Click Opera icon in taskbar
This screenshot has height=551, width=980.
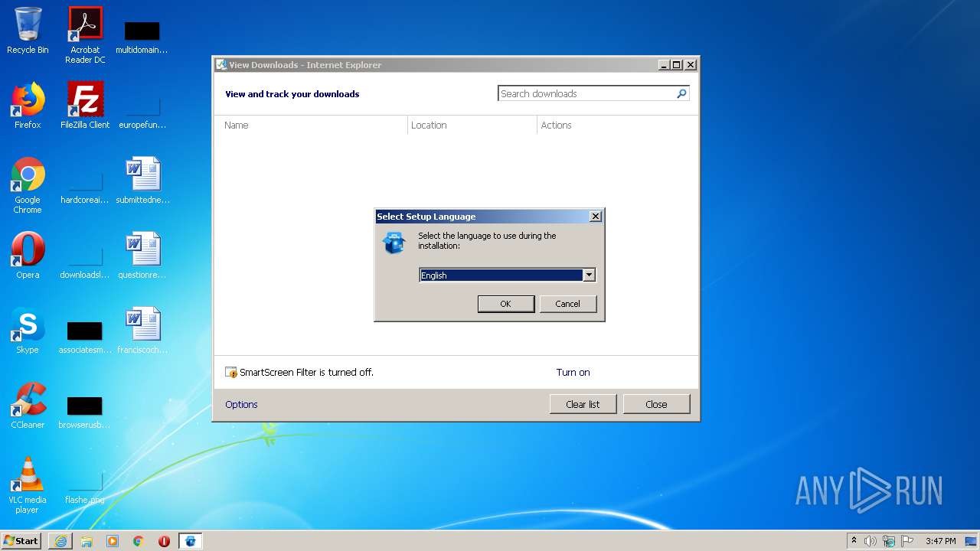(164, 541)
